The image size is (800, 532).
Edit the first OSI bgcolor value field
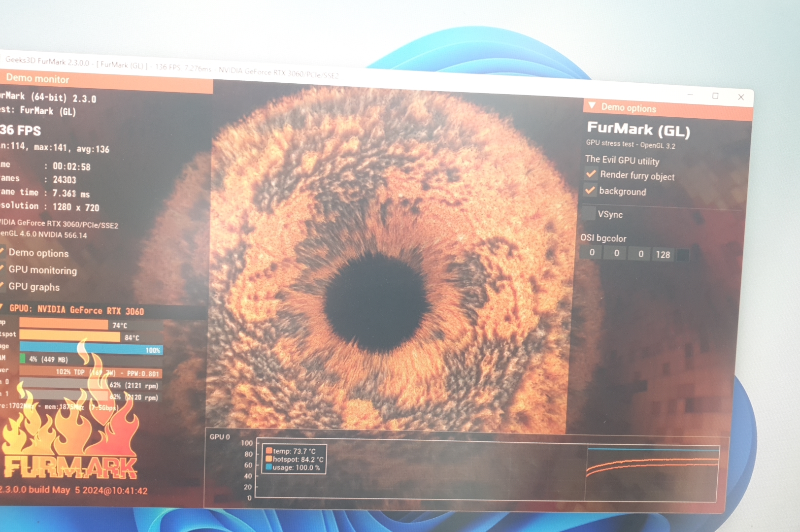click(592, 253)
